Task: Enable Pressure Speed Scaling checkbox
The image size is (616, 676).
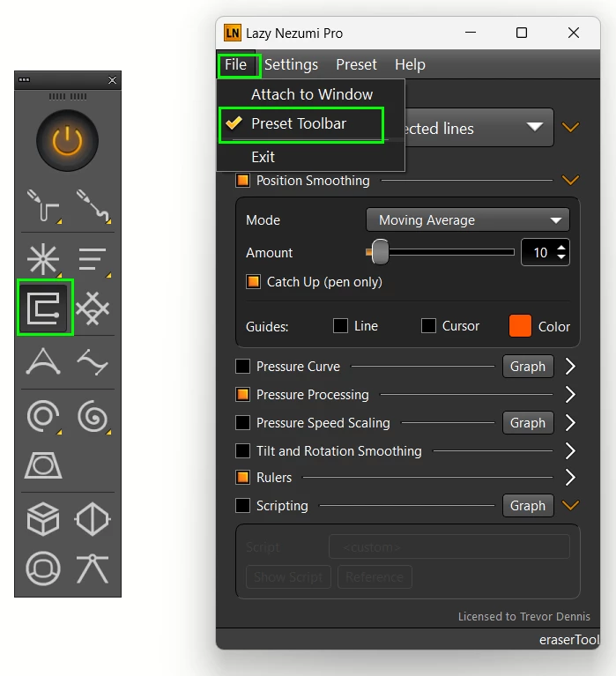Action: (x=242, y=422)
